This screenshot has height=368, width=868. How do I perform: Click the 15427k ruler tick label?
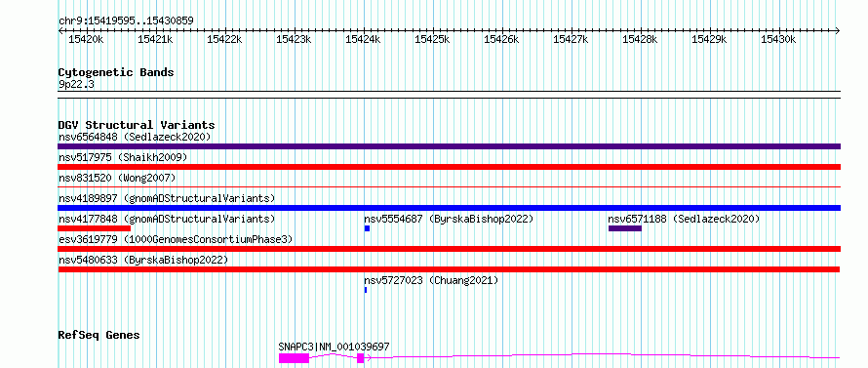[571, 39]
